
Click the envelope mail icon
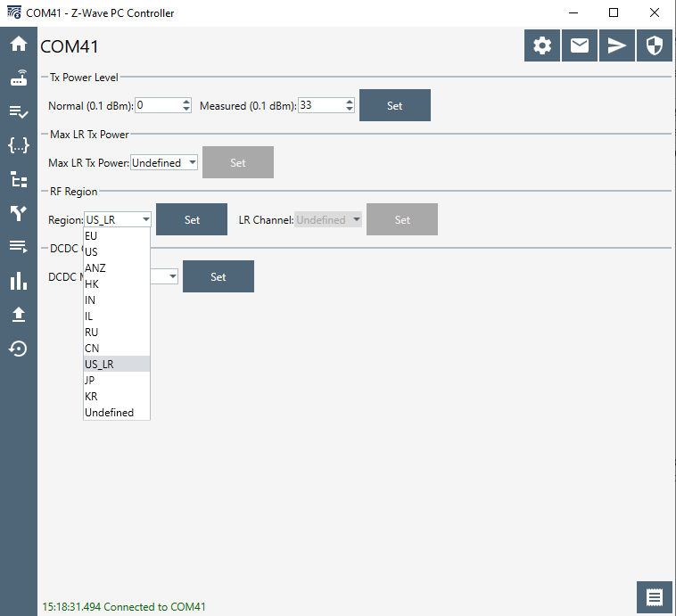click(x=580, y=45)
